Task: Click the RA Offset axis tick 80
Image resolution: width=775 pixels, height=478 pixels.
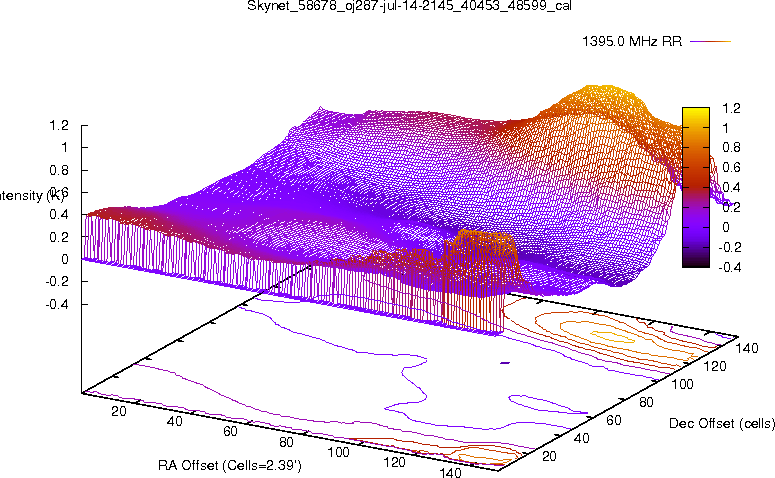Action: click(286, 442)
